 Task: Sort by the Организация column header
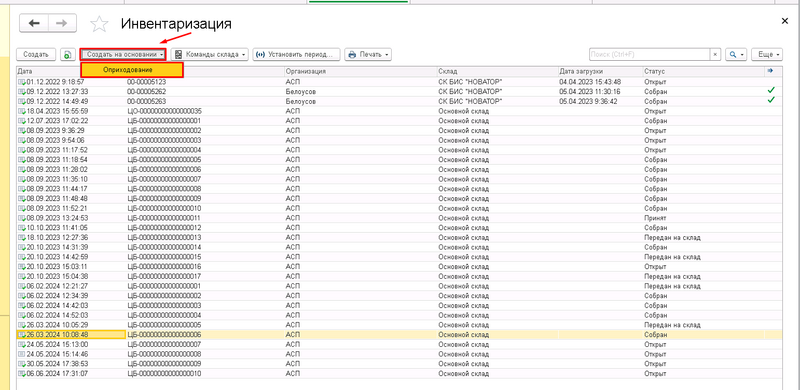coord(306,71)
